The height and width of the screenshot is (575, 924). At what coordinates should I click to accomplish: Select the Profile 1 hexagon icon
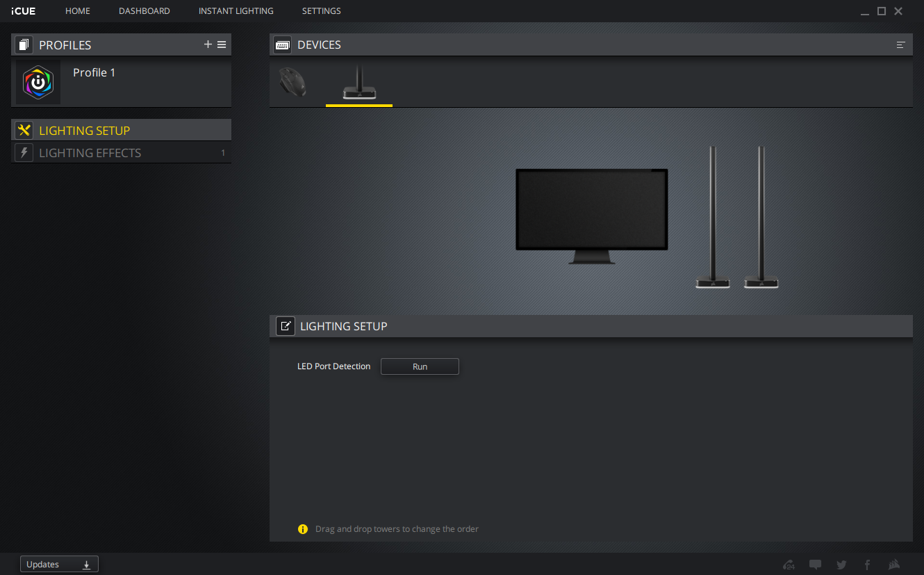tap(38, 83)
